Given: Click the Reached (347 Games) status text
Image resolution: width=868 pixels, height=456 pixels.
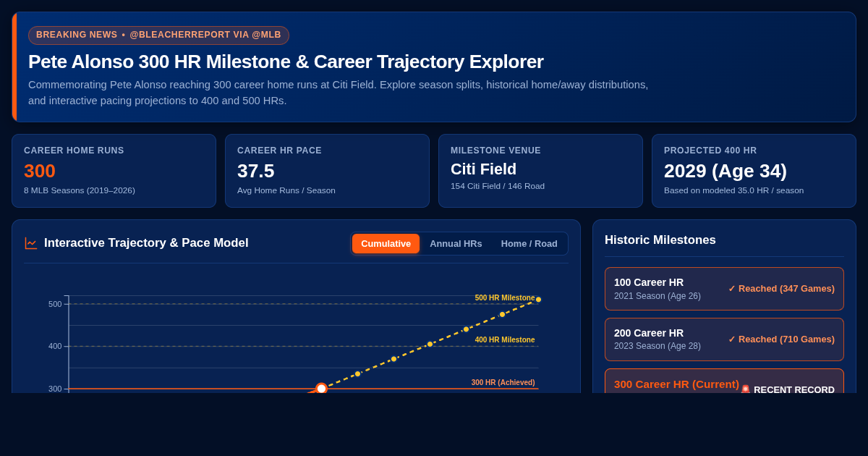Looking at the screenshot, I should (x=781, y=289).
